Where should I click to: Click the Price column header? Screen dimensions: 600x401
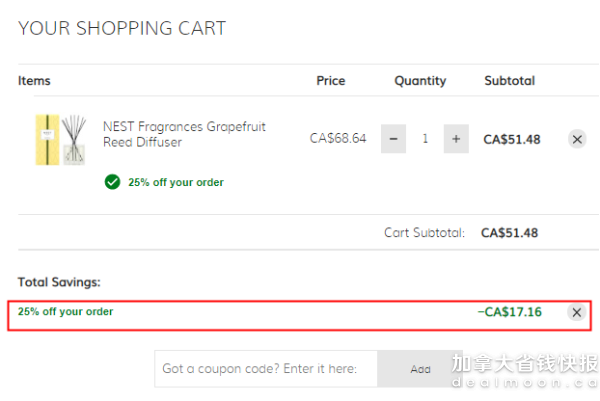coord(331,81)
